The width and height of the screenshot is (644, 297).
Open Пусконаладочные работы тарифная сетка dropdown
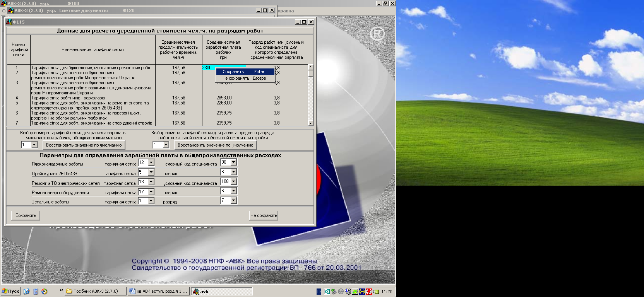click(151, 162)
